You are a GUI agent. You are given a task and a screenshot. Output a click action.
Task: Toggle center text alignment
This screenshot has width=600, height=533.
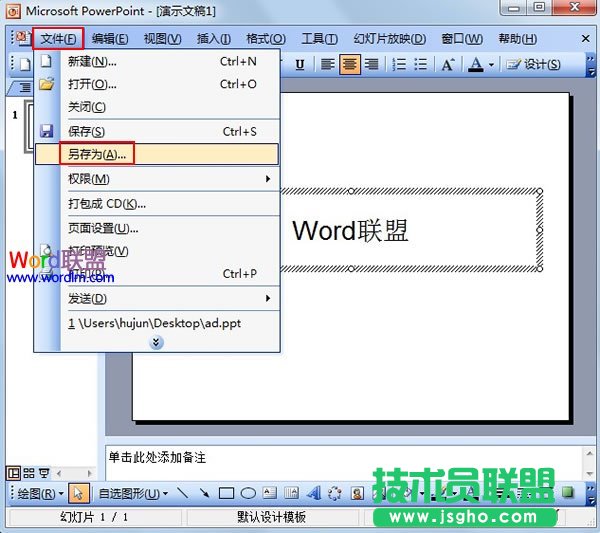349,64
